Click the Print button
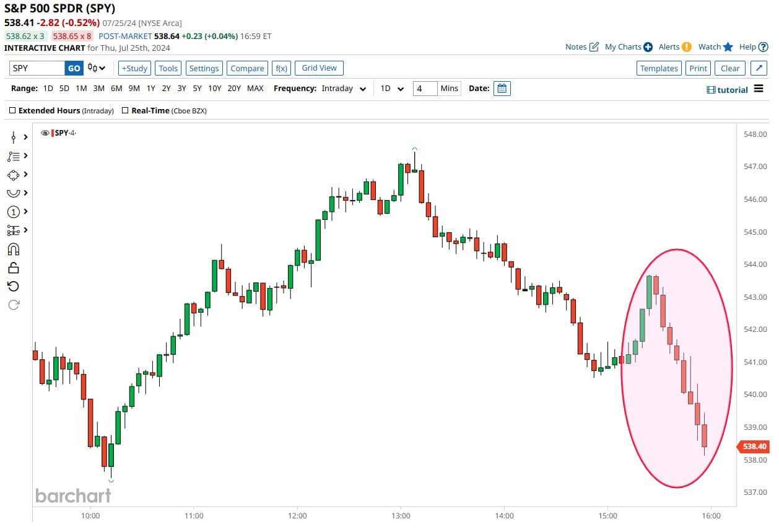The image size is (779, 532). tap(698, 69)
